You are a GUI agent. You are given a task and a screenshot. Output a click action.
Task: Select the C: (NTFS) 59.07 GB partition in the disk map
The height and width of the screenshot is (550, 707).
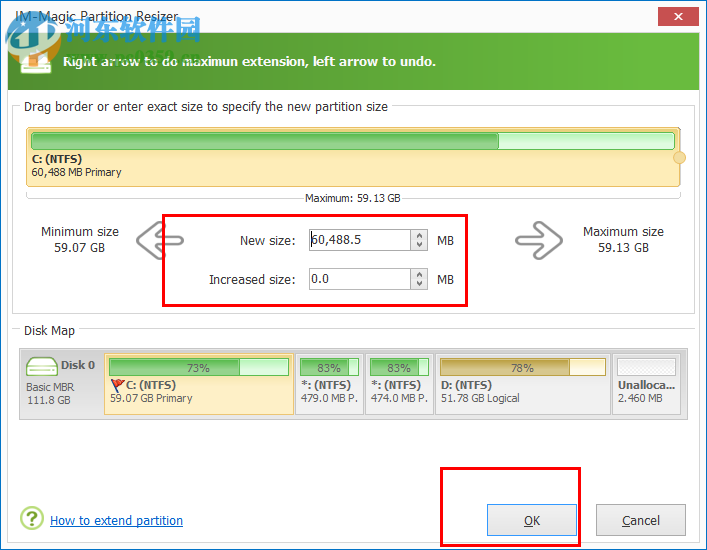[x=199, y=384]
